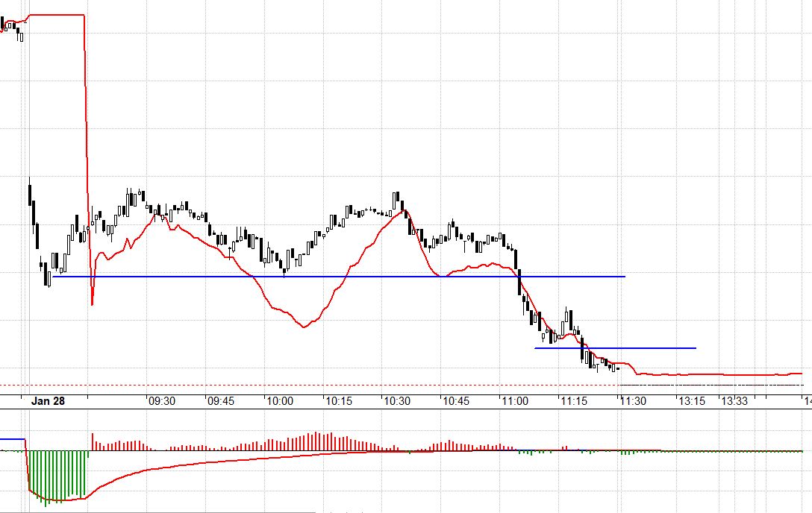
Task: Click the short blue line in indicator panel
Action: (x=12, y=439)
